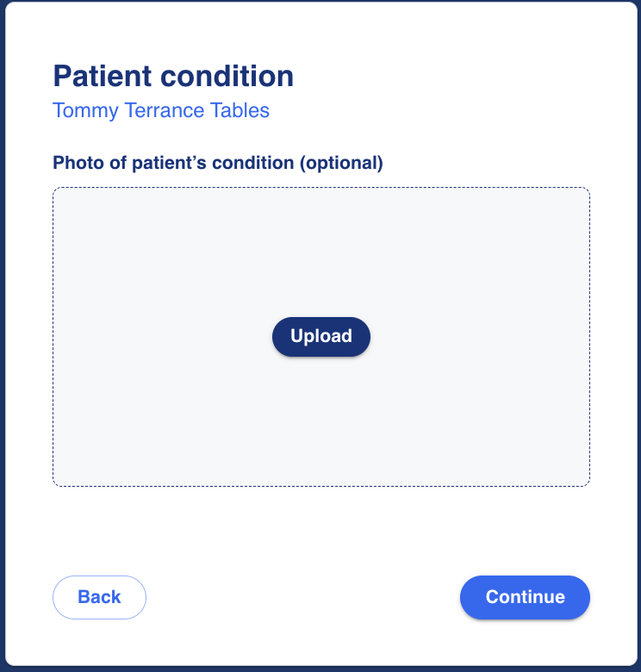Click the blue patient name subtitle
The height and width of the screenshot is (672, 641).
161,110
